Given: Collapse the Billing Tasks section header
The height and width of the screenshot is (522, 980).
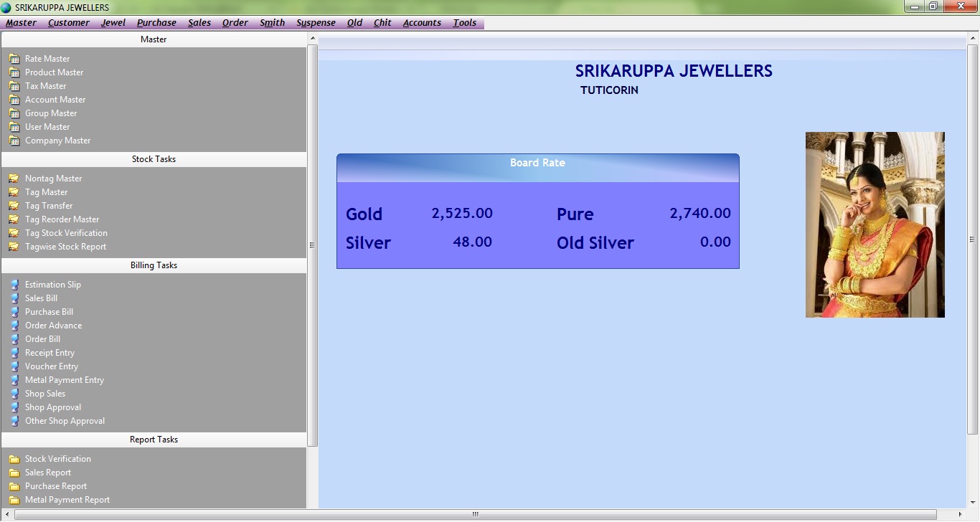Looking at the screenshot, I should [x=154, y=265].
